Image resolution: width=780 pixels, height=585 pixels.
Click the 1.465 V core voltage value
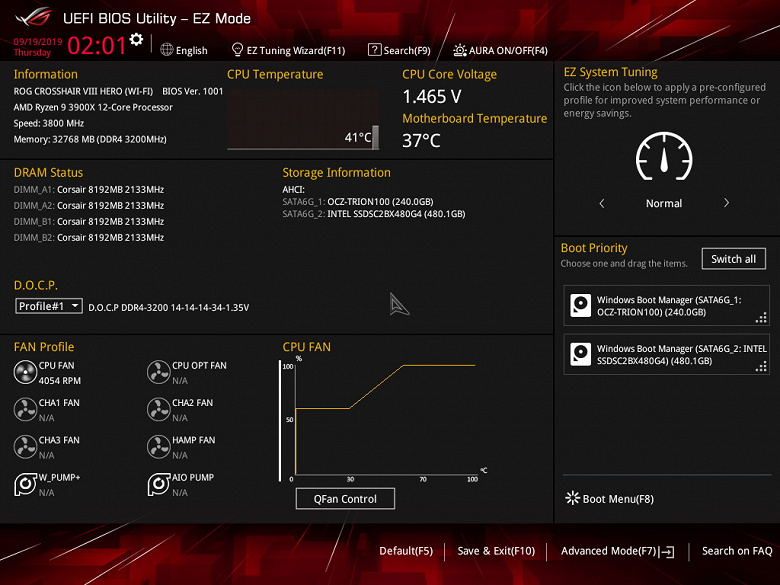click(x=432, y=97)
